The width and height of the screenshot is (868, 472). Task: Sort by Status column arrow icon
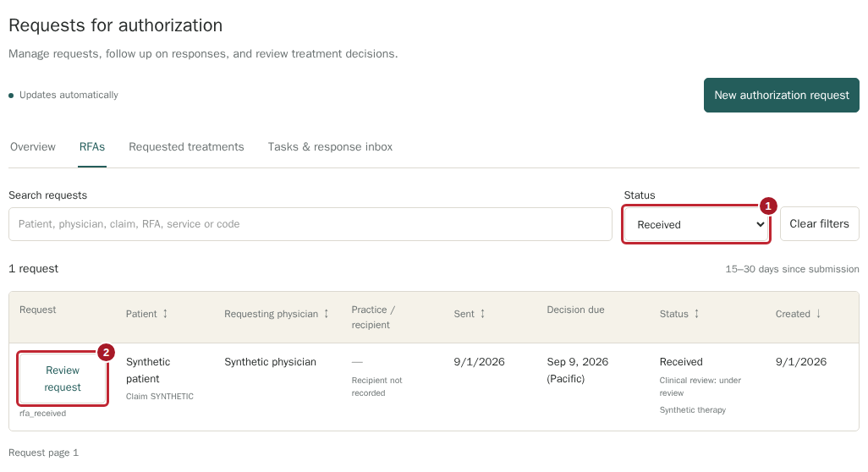[x=696, y=314]
